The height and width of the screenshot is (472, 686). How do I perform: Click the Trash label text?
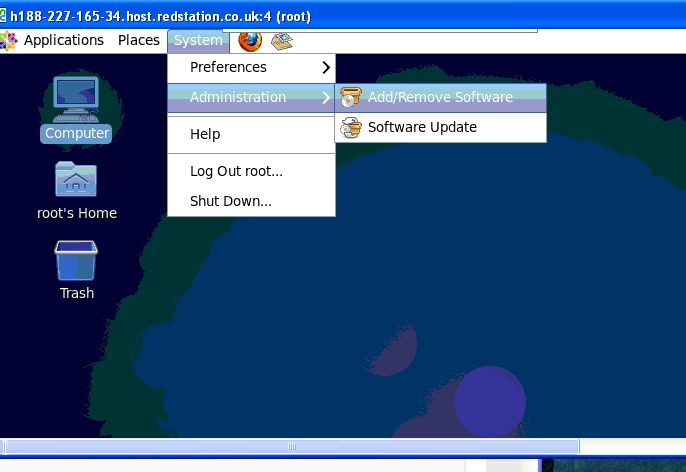77,293
